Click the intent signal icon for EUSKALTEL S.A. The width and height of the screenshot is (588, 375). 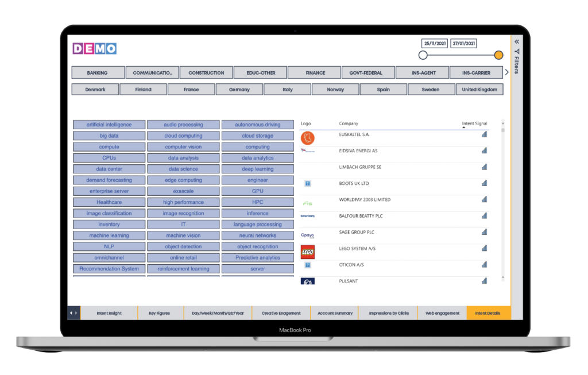(x=484, y=134)
